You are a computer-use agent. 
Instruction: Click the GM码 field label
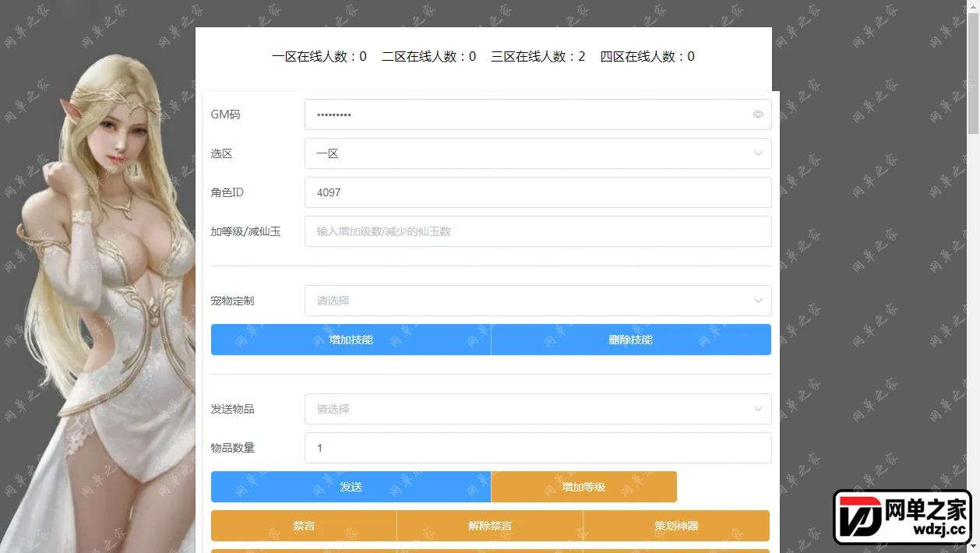click(226, 114)
